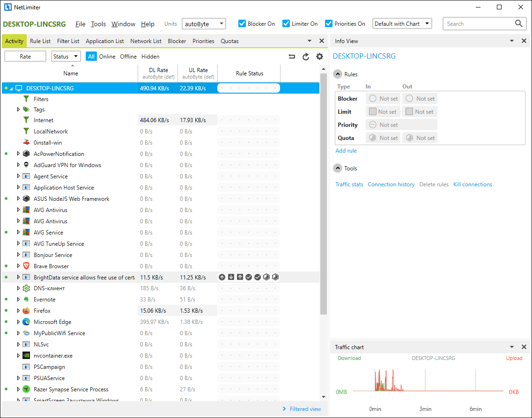Check the Limit Out rule box
Image resolution: width=532 pixels, height=418 pixels.
(409, 111)
